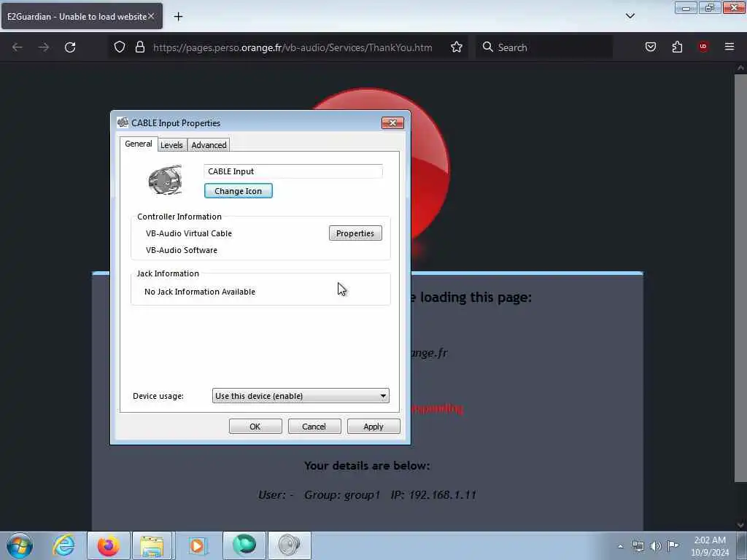Expand the Device usage dropdown
This screenshot has width=747, height=560.
pyautogui.click(x=301, y=396)
